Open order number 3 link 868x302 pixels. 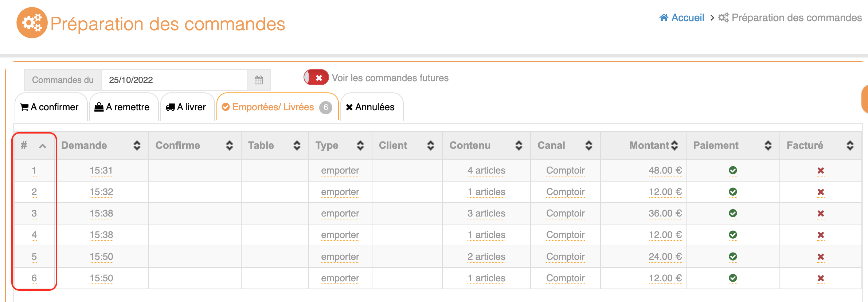tap(34, 214)
